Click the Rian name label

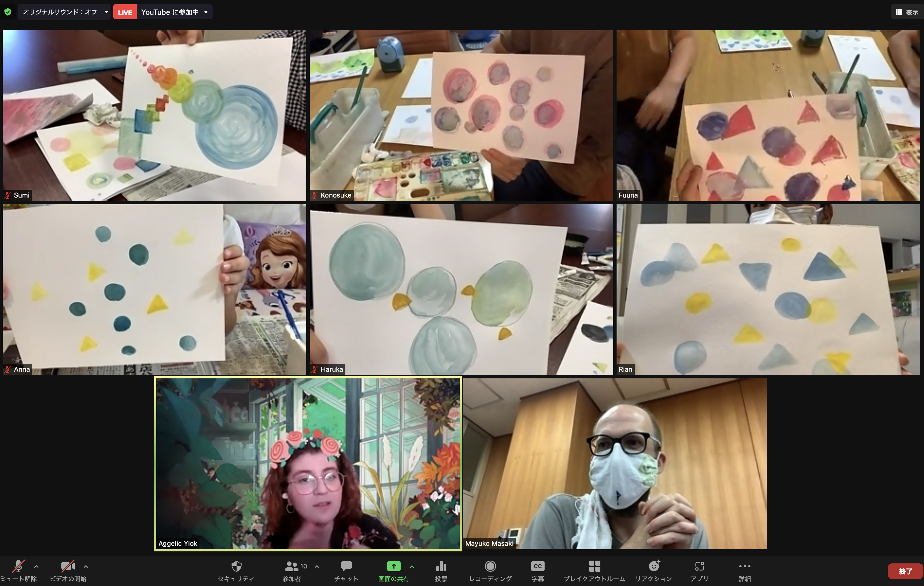point(625,369)
